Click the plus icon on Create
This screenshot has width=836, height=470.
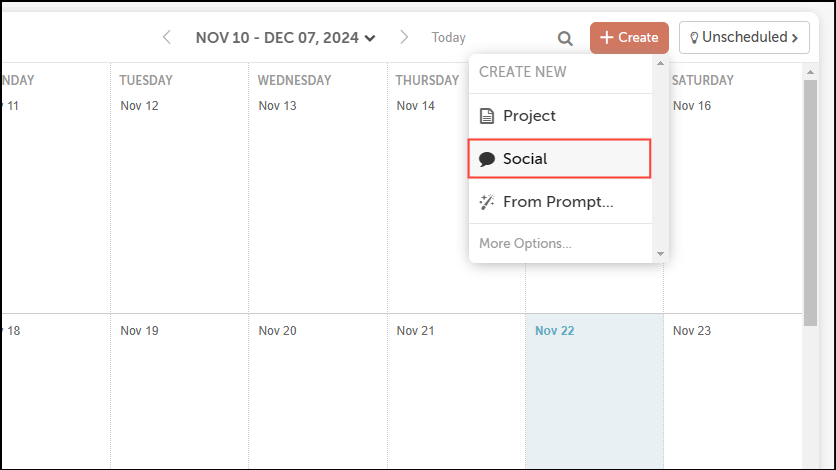(x=606, y=38)
